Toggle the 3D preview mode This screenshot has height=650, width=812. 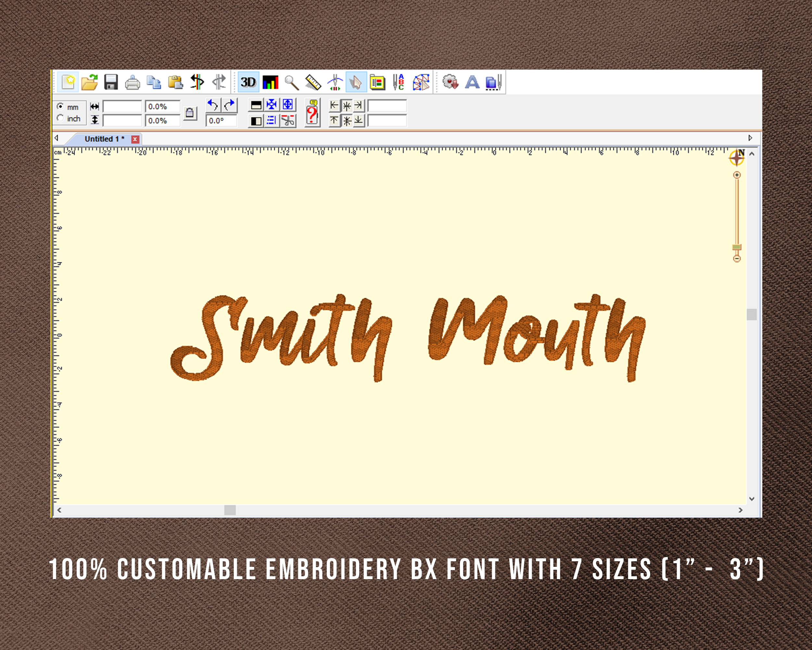pyautogui.click(x=248, y=82)
